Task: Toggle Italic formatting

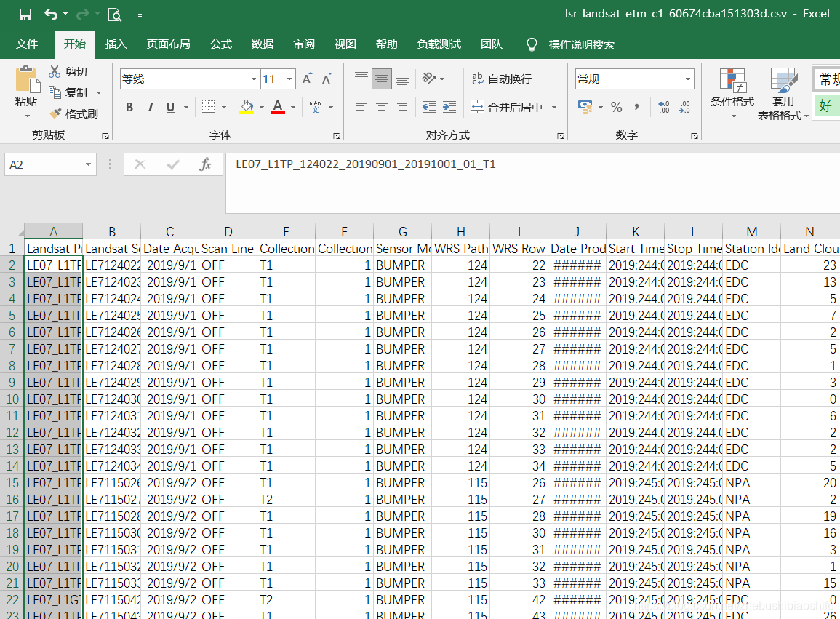Action: click(150, 108)
